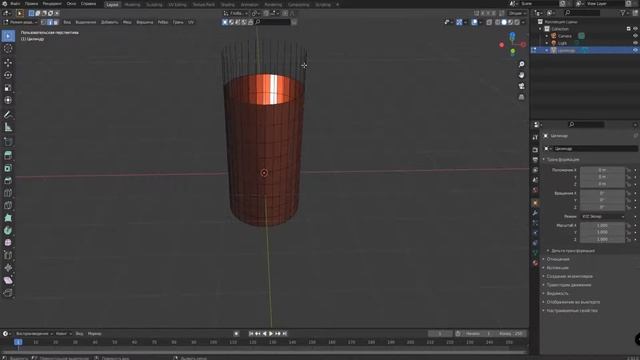This screenshot has height=360, width=640.
Task: Open the Material properties tab
Action: pos(535,263)
